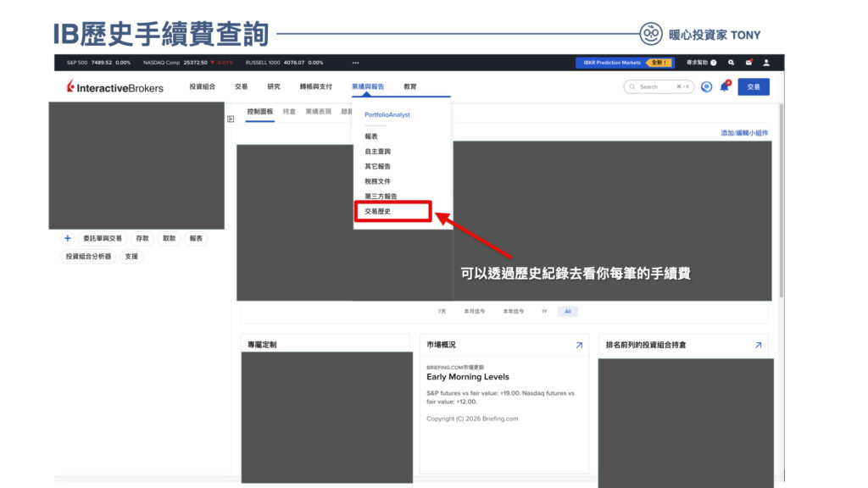
Task: Focus the Search input field
Action: point(659,87)
